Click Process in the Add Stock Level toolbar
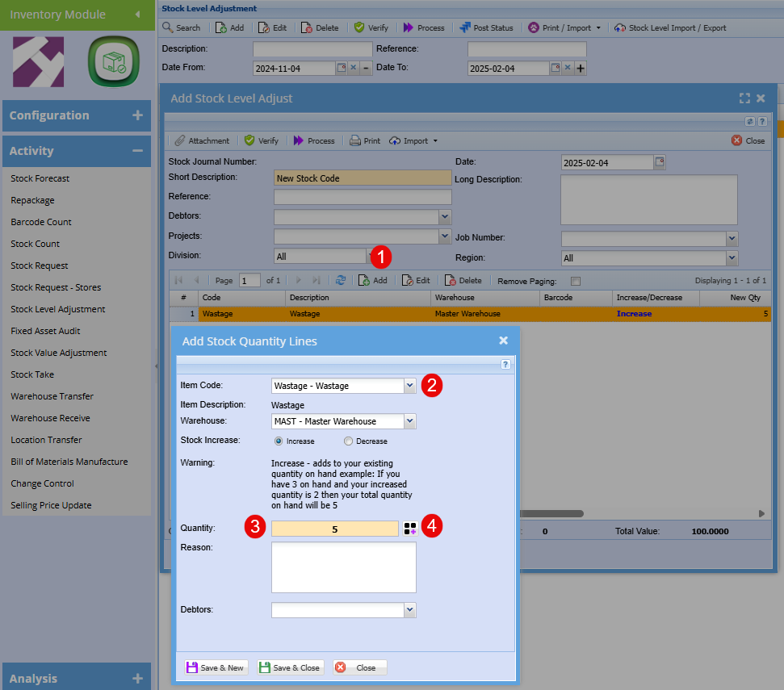 (313, 140)
